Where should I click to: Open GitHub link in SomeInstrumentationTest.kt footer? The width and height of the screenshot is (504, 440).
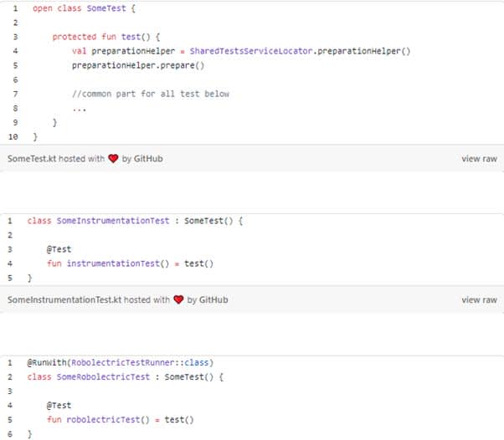click(213, 299)
